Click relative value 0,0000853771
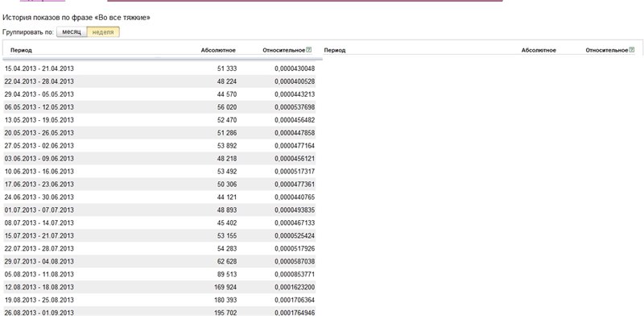 [x=295, y=274]
